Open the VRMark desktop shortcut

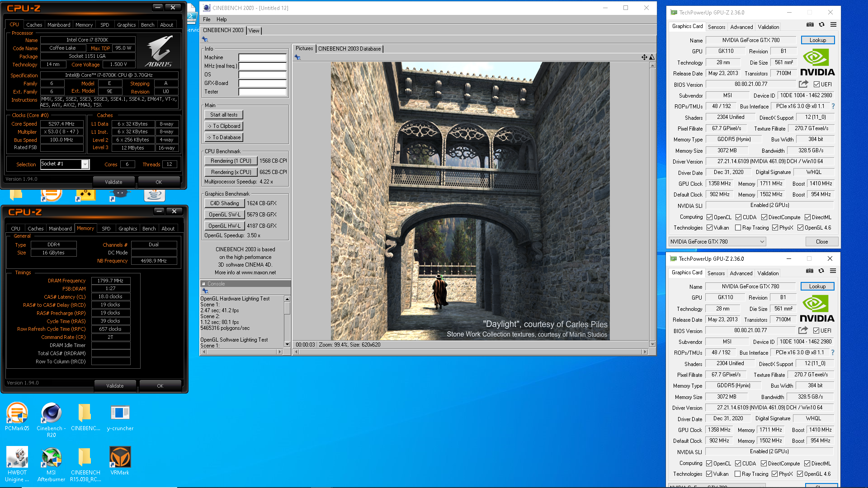[120, 461]
